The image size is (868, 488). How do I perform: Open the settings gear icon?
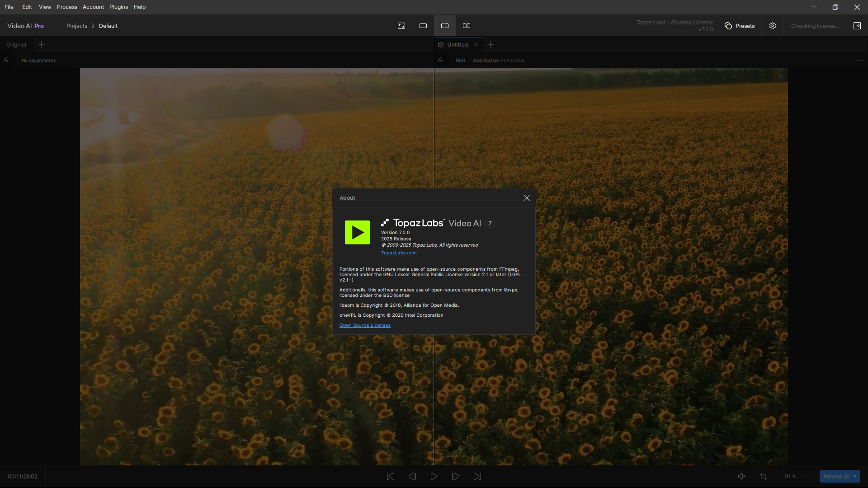(773, 26)
